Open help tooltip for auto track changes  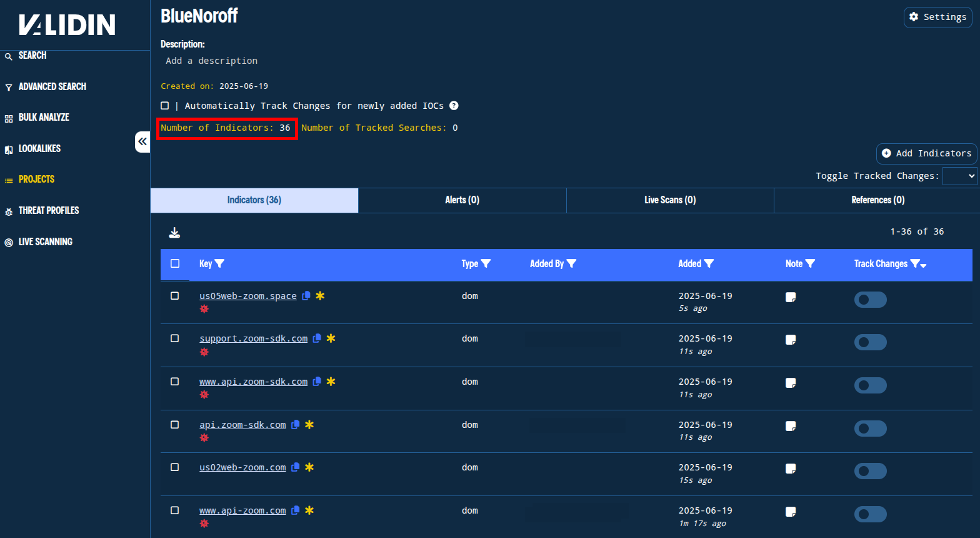pyautogui.click(x=454, y=106)
